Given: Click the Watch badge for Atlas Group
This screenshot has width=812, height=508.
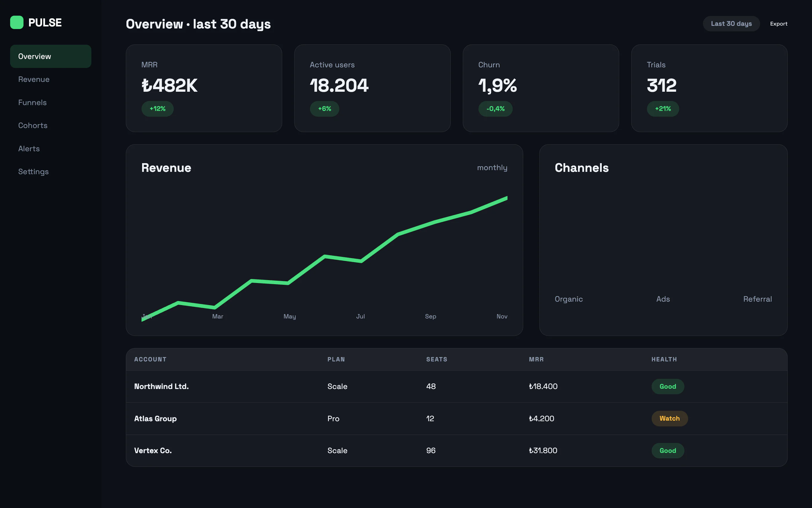Looking at the screenshot, I should (669, 419).
